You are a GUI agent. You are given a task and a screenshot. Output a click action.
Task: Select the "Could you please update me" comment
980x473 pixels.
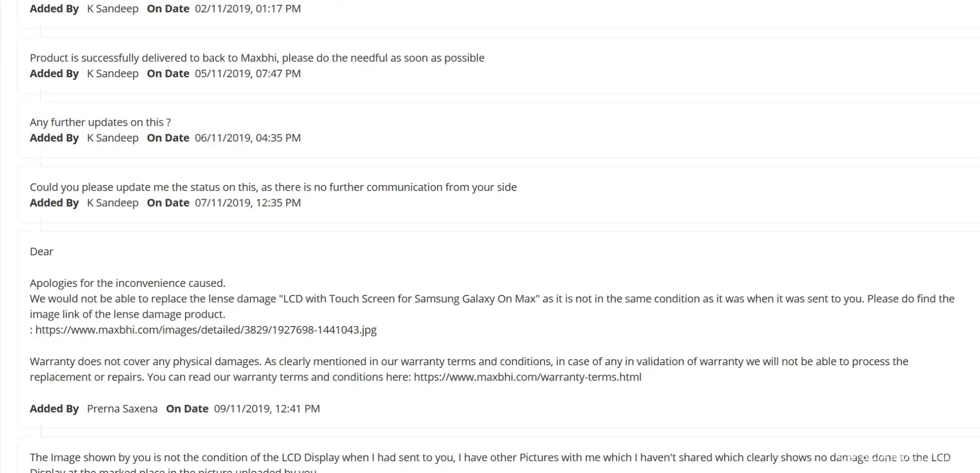pos(273,187)
